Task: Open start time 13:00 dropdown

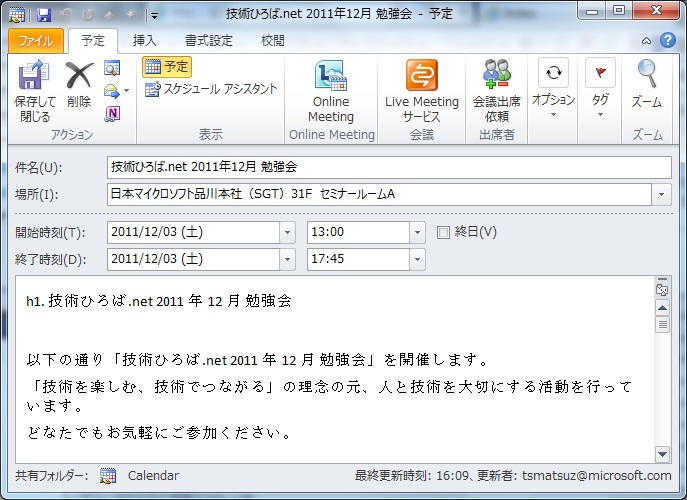Action: pos(417,232)
